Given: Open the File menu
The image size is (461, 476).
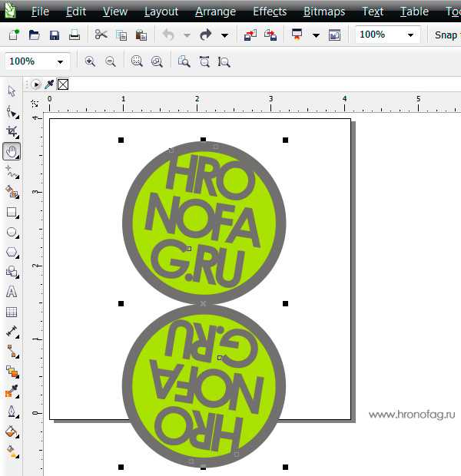Looking at the screenshot, I should 40,12.
